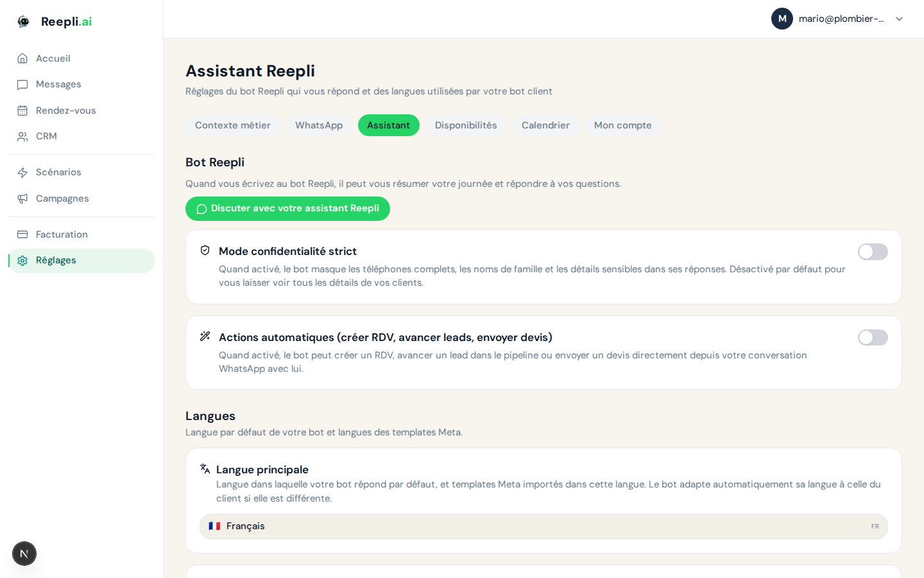The width and height of the screenshot is (924, 578).
Task: Click the Messages chat bubble icon
Action: pos(22,85)
